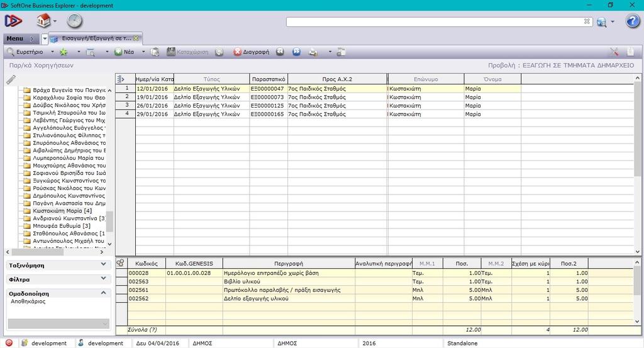The image size is (644, 348).
Task: Click the green star favorites icon
Action: (64, 52)
